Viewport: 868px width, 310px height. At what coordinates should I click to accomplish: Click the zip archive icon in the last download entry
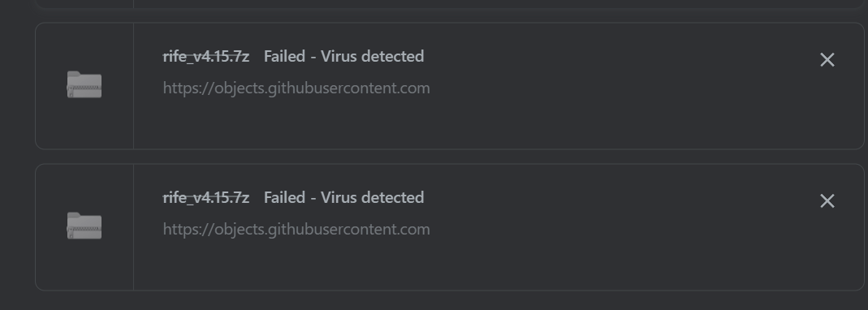[84, 226]
